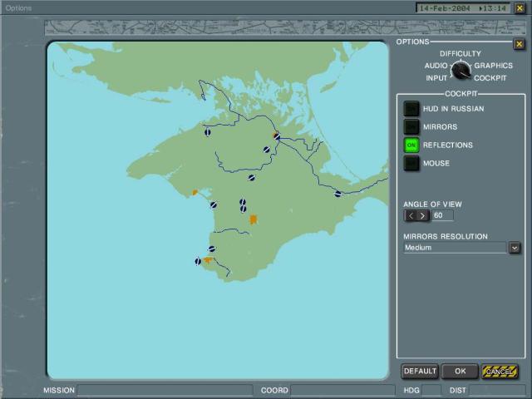
Task: Switch to the GRAPHICS options section
Action: coord(494,66)
